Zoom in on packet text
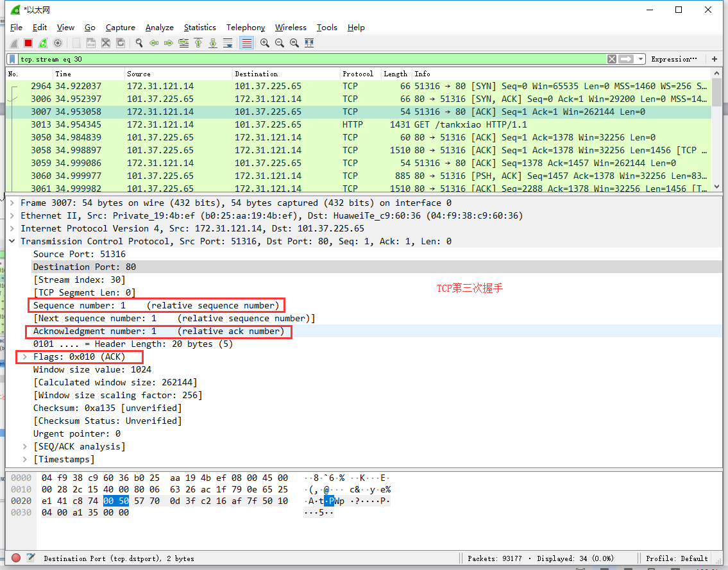 [x=264, y=43]
